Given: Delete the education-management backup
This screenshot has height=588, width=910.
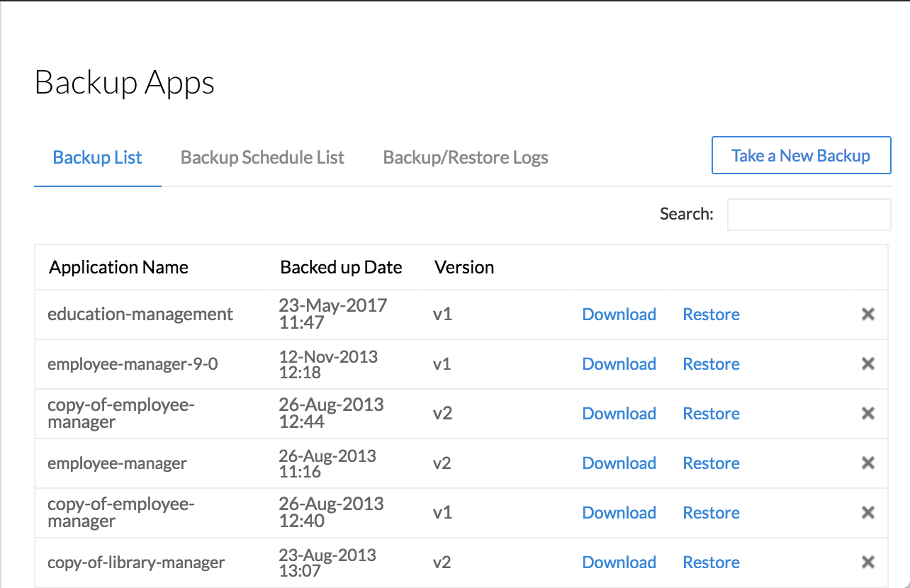Looking at the screenshot, I should click(867, 314).
